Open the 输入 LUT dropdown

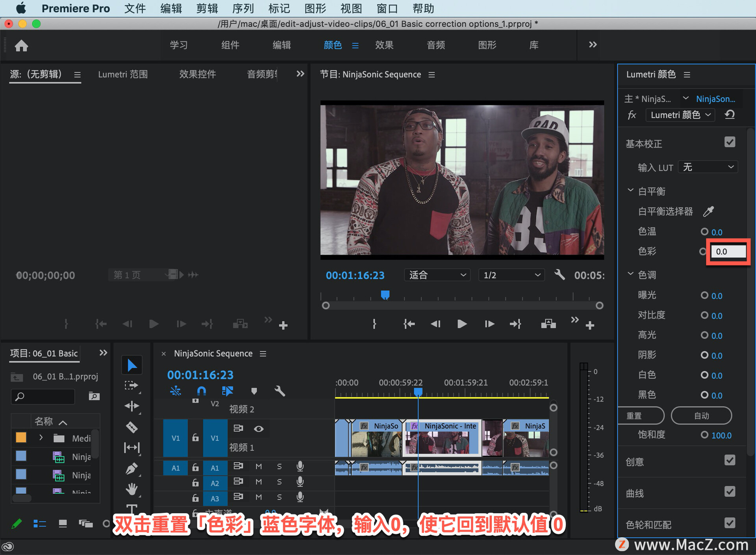[x=708, y=167]
